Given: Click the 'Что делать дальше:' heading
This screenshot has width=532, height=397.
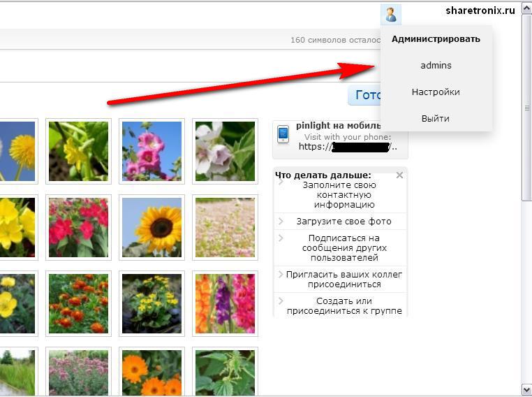Looking at the screenshot, I should (323, 175).
